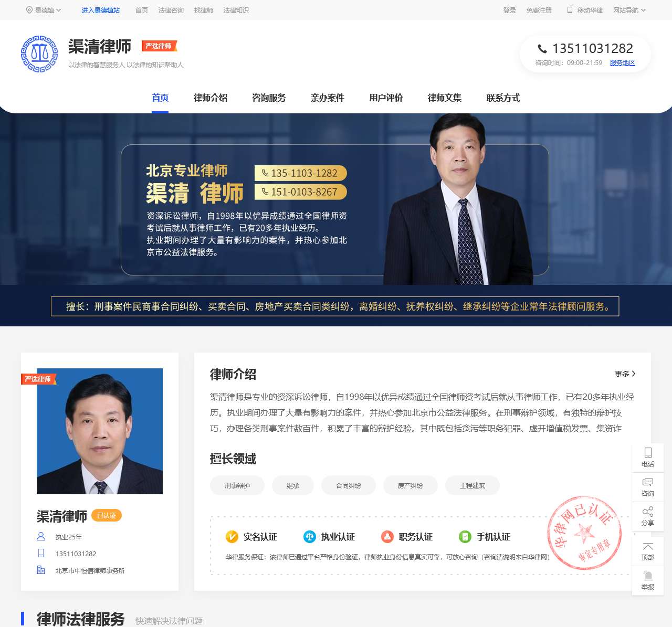This screenshot has height=627, width=672.
Task: Select the 刑事辩护 specialty tag
Action: pyautogui.click(x=237, y=486)
